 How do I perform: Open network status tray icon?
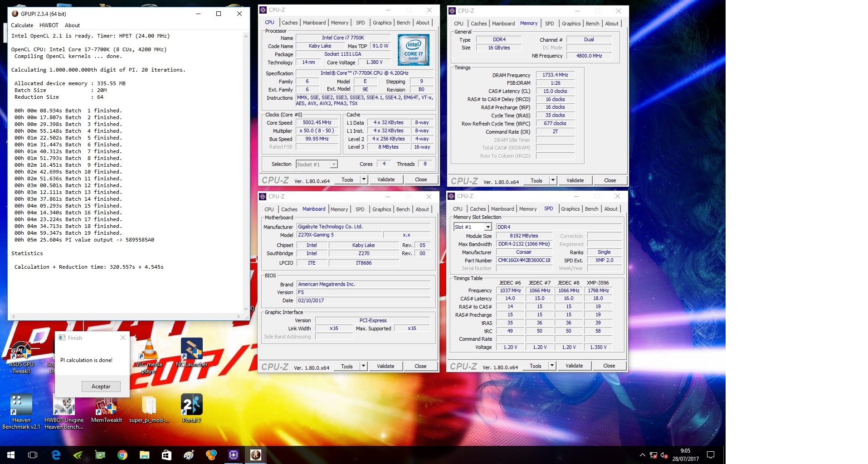click(653, 455)
